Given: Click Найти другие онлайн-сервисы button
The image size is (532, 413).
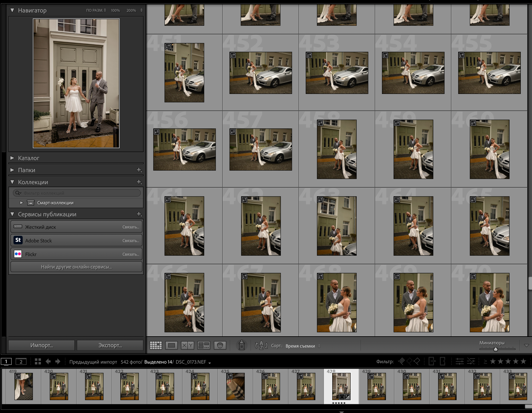Looking at the screenshot, I should (76, 267).
